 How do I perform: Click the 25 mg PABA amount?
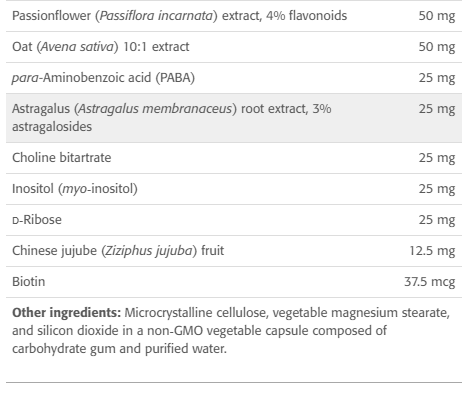coord(437,78)
